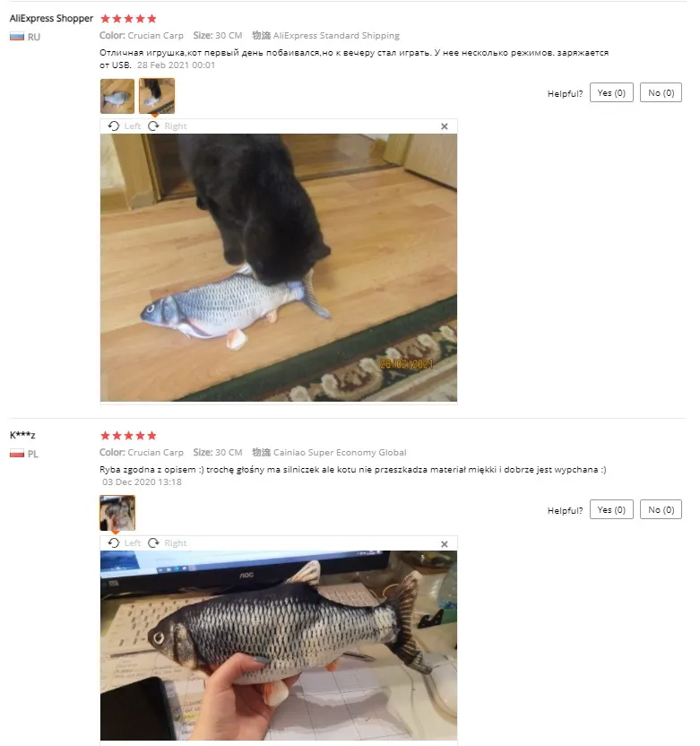The width and height of the screenshot is (700, 746).
Task: Vote Yes (0) on Russian review
Action: (611, 92)
